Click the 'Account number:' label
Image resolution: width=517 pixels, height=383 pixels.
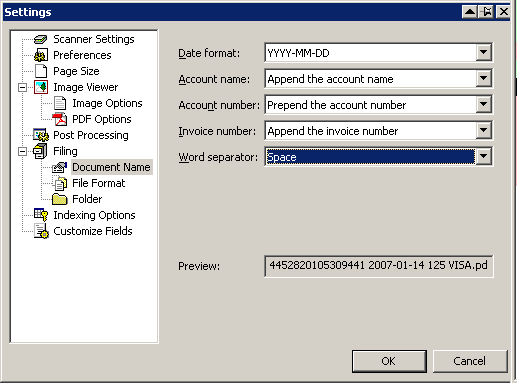click(219, 105)
